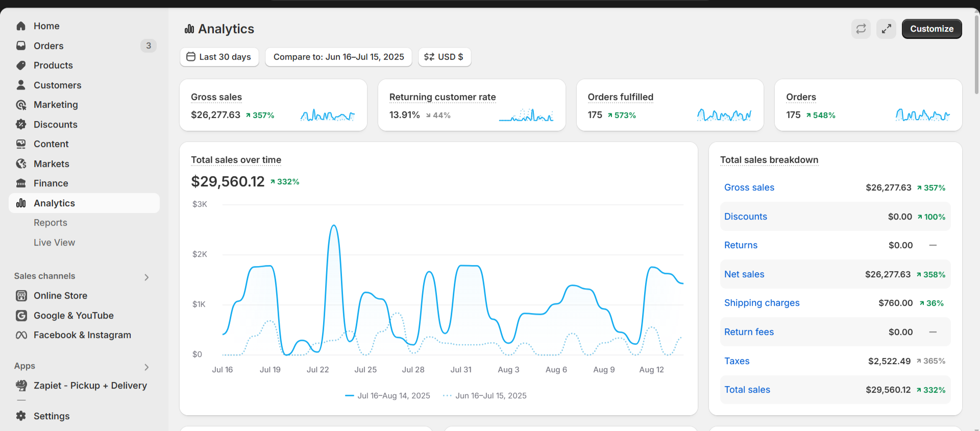This screenshot has height=431, width=980.
Task: Click the Finance bank icon
Action: [21, 183]
